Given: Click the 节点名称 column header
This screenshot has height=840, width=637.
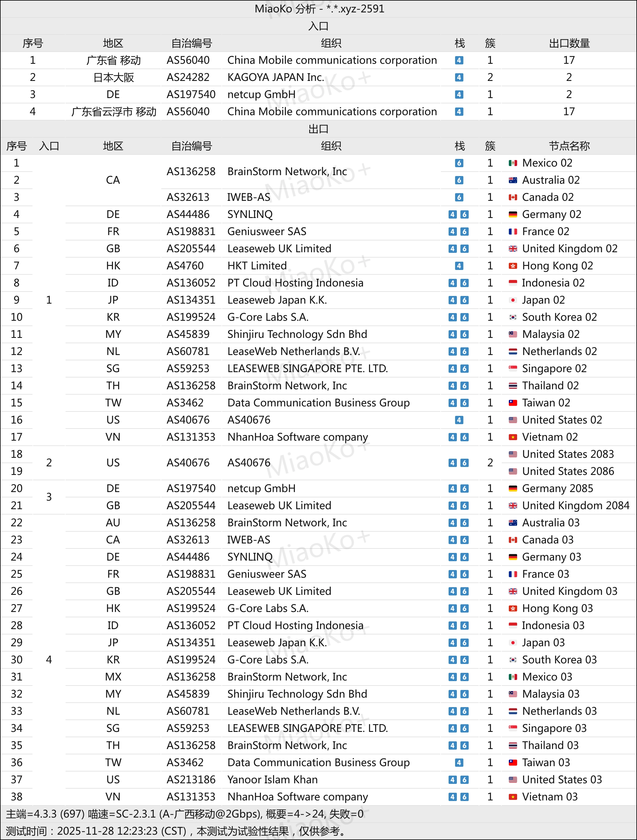Looking at the screenshot, I should point(569,146).
